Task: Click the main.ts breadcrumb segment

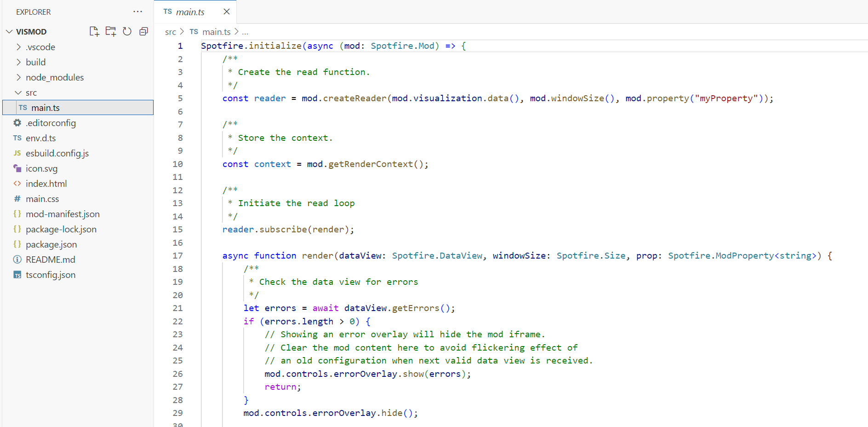Action: (x=217, y=32)
